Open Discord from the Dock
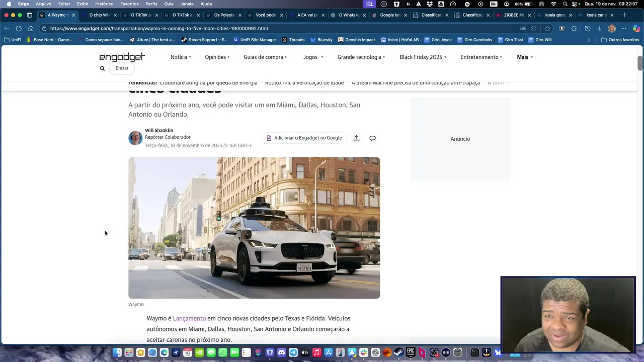This screenshot has height=362, width=644. (281, 352)
